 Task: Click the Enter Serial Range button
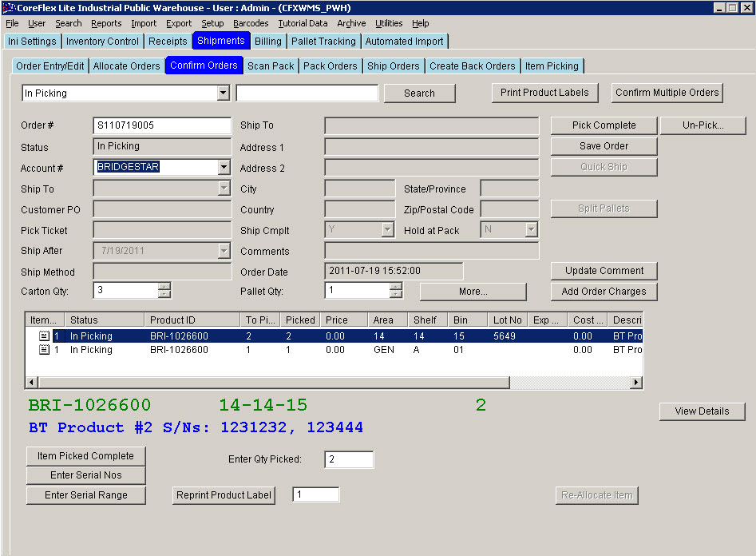pyautogui.click(x=86, y=495)
